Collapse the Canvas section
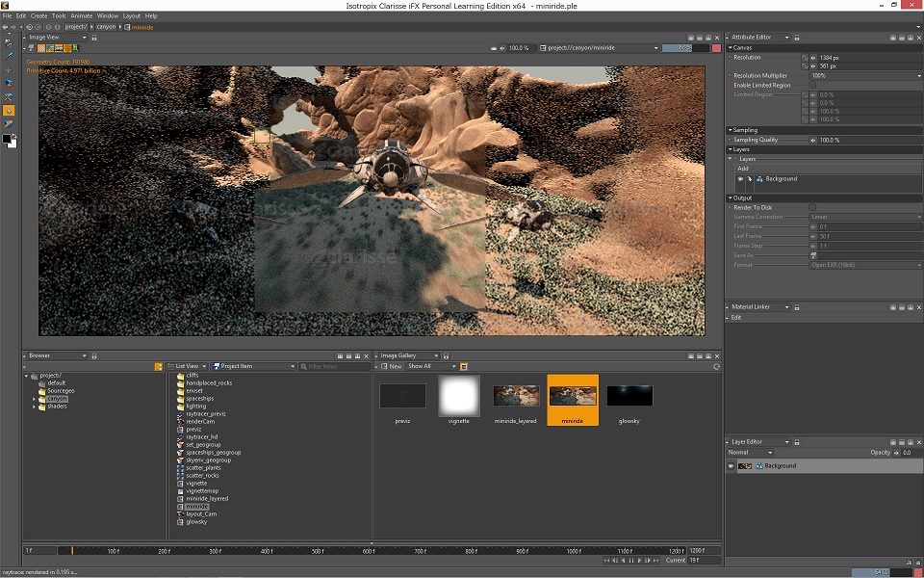 coord(731,48)
